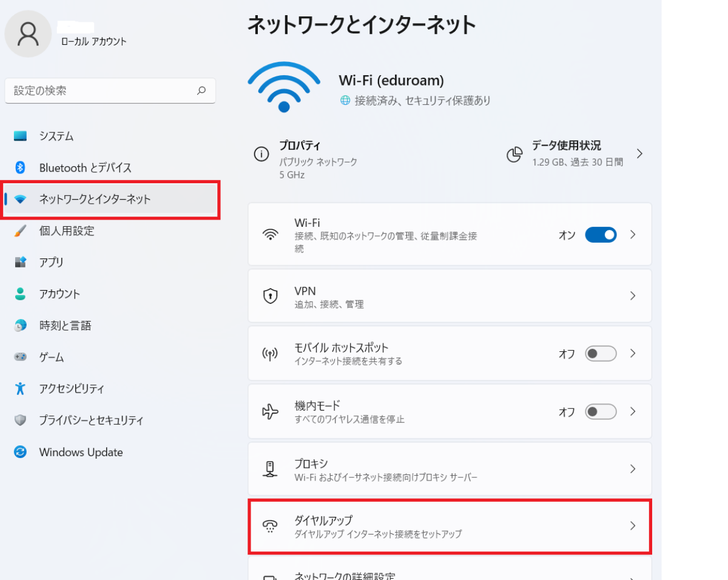Select アカウント in the sidebar
728x580 pixels.
coord(110,294)
